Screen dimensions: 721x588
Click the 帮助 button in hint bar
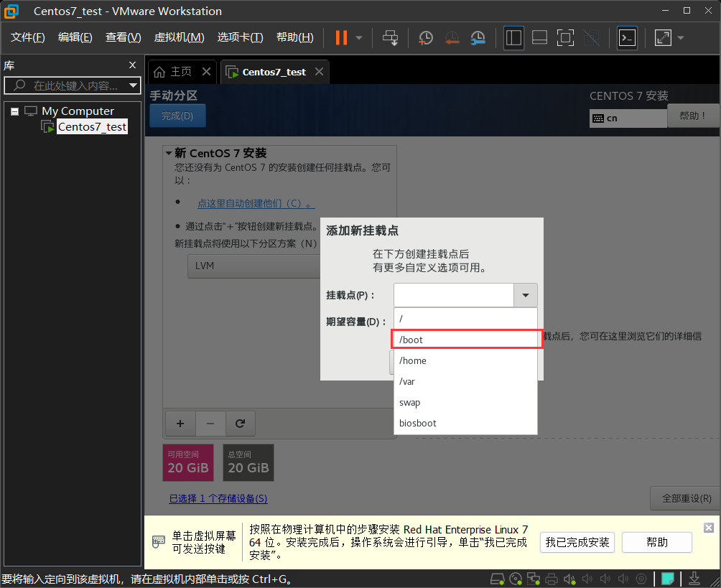(656, 543)
